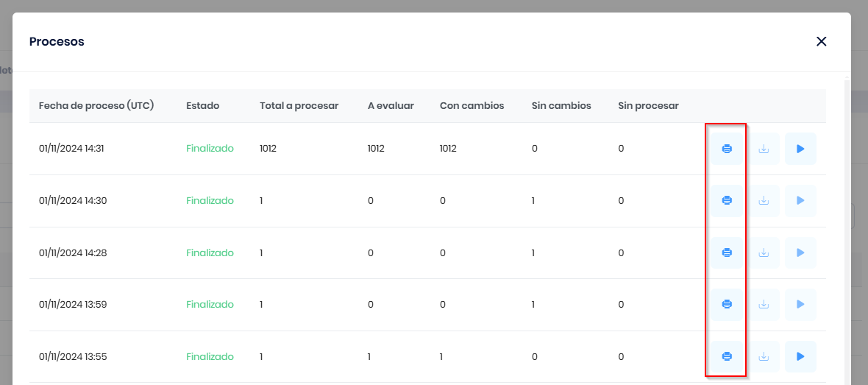Click printer icon for 14:28 process
Screen dimensions: 868x385
click(727, 252)
